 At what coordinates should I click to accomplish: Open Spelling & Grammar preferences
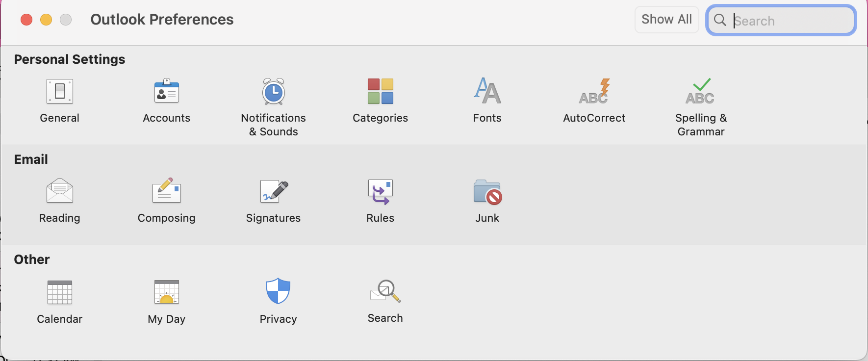700,92
